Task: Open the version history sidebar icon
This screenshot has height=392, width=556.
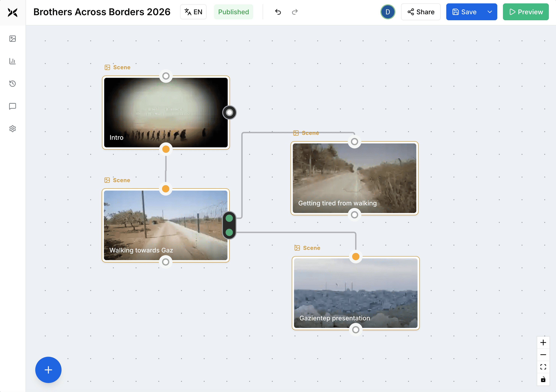Action: [x=13, y=83]
